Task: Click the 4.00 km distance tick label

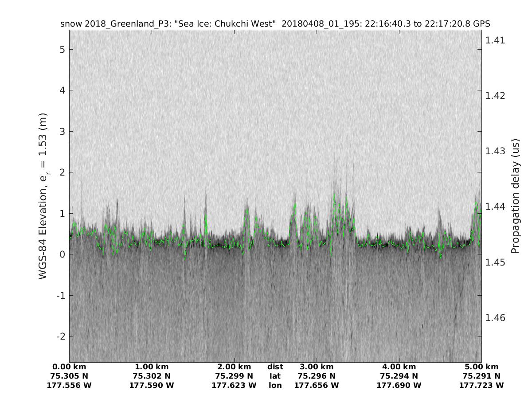Action: coord(399,367)
